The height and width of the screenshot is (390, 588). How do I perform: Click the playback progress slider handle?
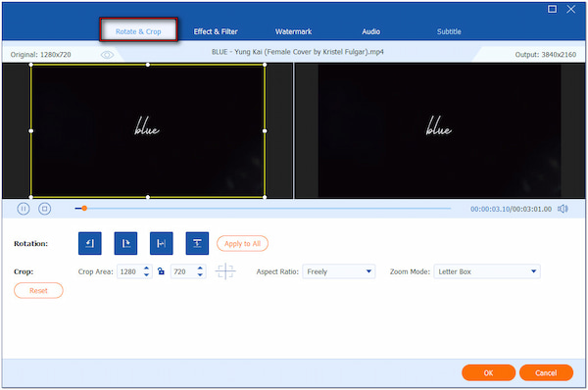tap(84, 208)
